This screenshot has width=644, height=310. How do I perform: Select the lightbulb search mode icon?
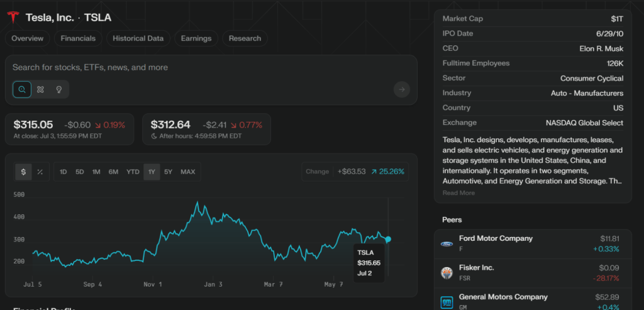[59, 89]
